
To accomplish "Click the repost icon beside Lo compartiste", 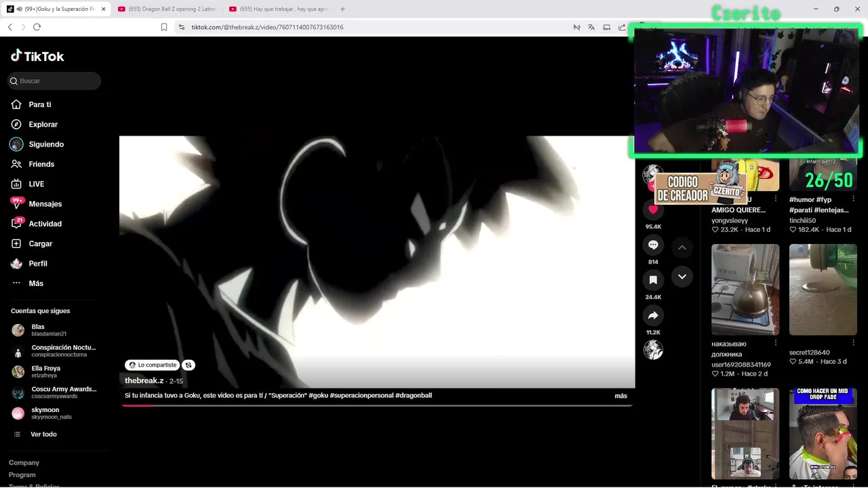I will pos(189,365).
